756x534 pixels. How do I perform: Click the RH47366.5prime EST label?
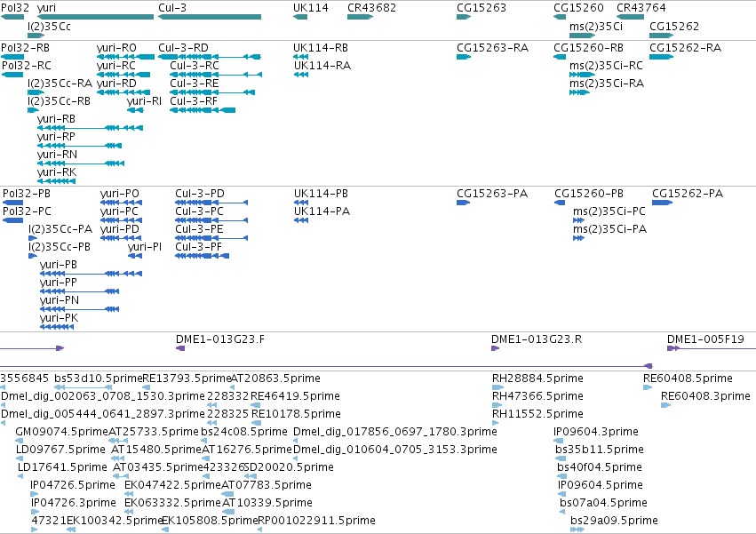[x=537, y=396]
